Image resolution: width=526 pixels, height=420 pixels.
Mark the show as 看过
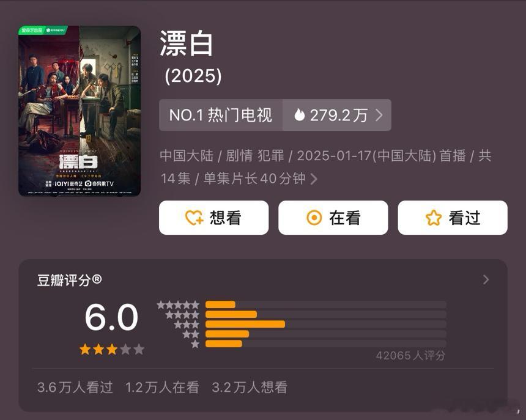click(x=453, y=218)
